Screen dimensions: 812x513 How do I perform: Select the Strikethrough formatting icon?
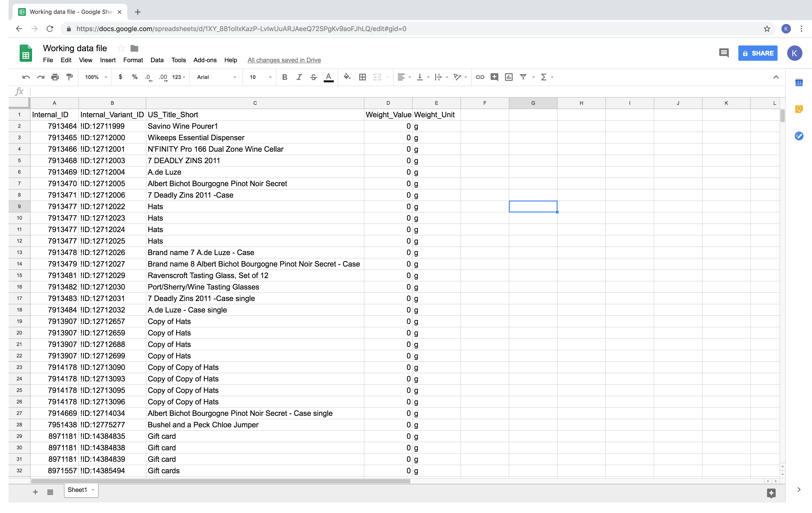(313, 77)
